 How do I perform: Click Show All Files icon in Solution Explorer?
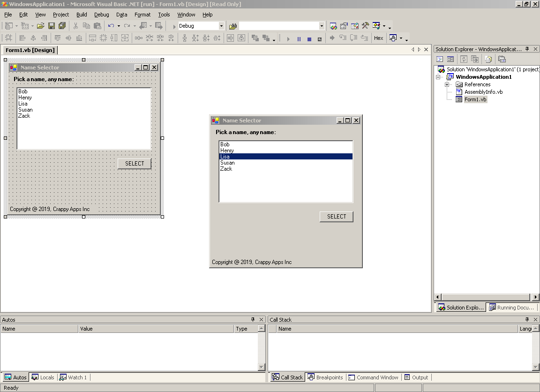488,59
